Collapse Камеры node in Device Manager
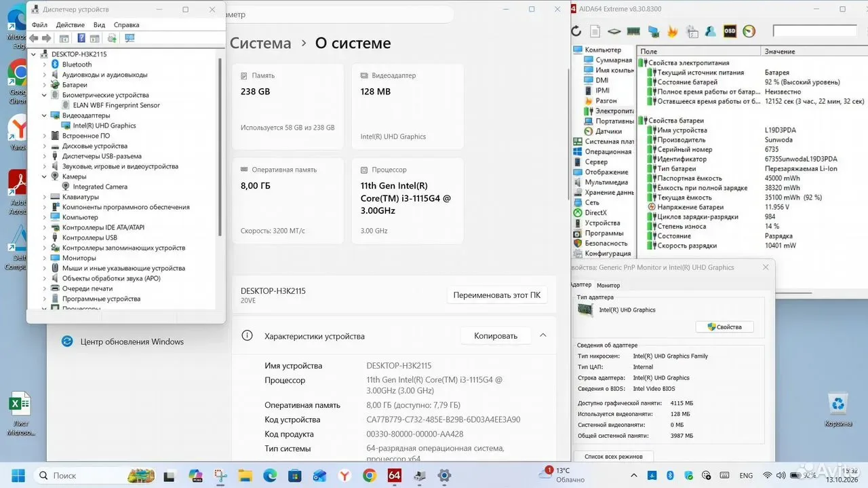The height and width of the screenshot is (488, 868). (45, 176)
